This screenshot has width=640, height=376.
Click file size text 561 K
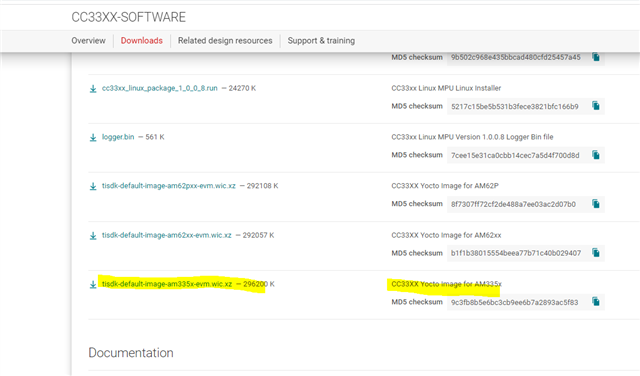155,137
